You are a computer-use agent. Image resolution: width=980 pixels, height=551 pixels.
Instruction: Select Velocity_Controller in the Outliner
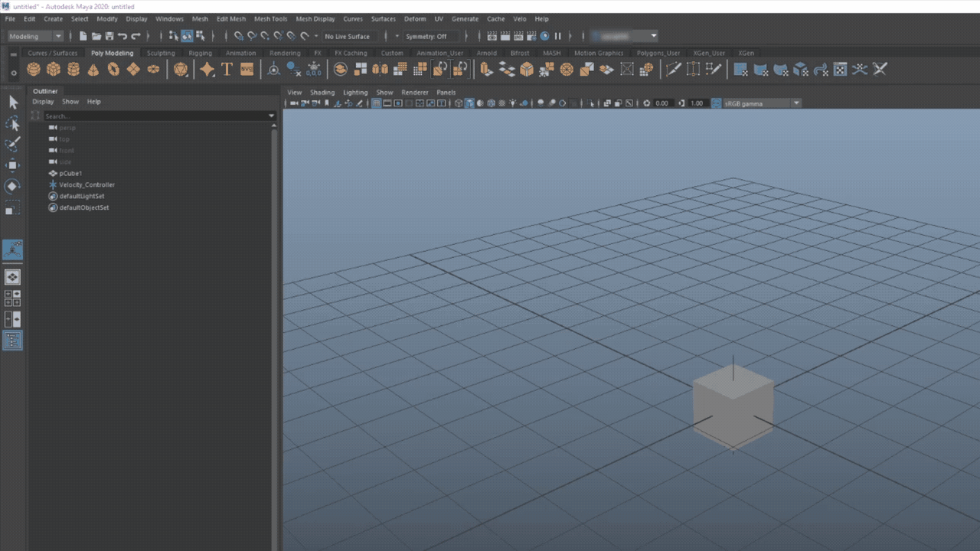[x=87, y=185]
